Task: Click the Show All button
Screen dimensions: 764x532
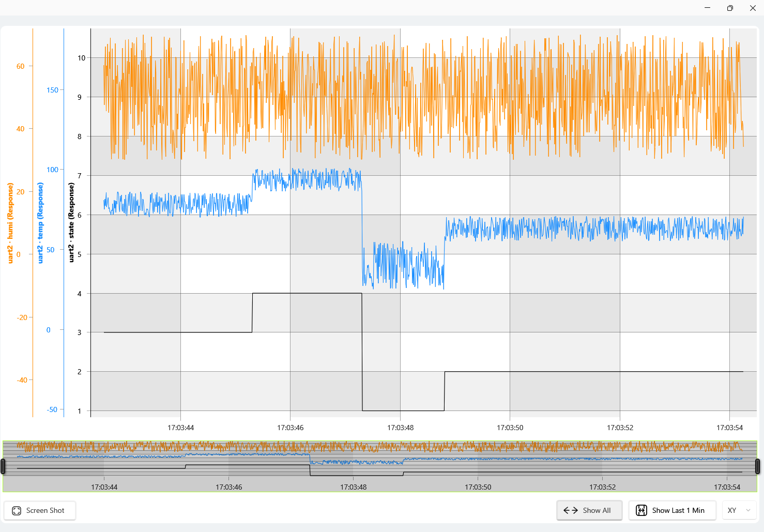Action: click(590, 510)
